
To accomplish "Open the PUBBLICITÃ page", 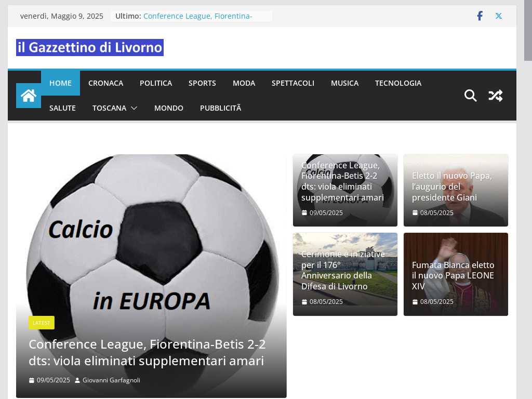I will [220, 108].
